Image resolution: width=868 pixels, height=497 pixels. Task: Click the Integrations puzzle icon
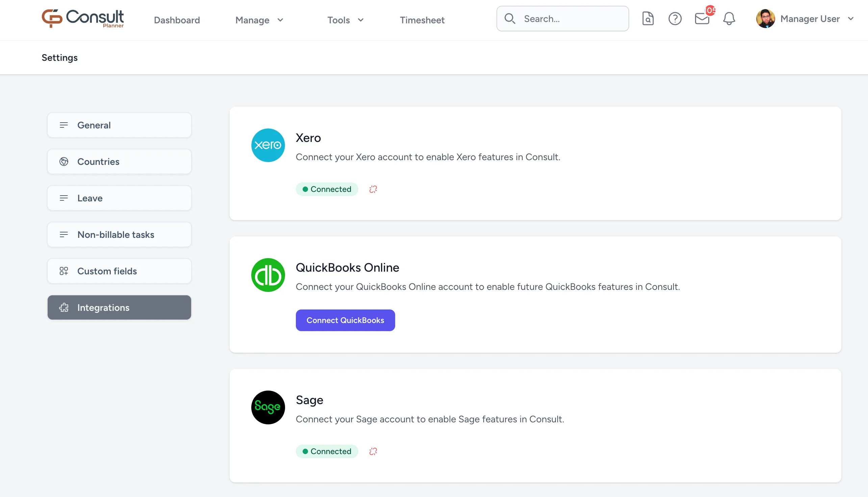click(64, 307)
